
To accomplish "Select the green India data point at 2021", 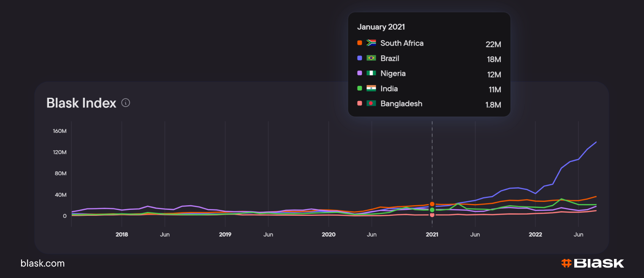I will (432, 210).
